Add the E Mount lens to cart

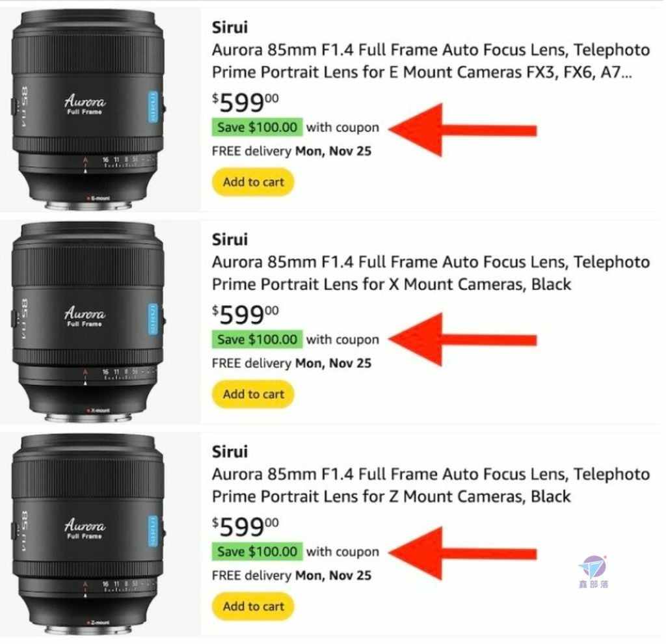tap(253, 182)
